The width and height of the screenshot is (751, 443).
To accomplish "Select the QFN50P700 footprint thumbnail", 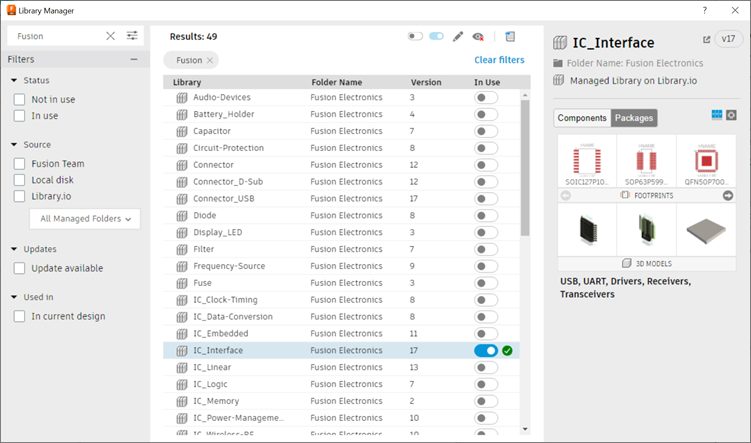I will (706, 161).
